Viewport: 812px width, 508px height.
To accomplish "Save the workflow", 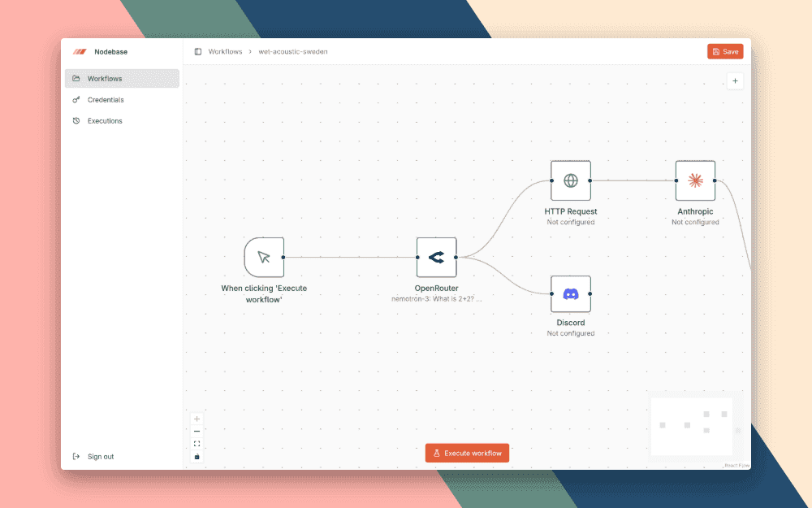I will point(725,51).
